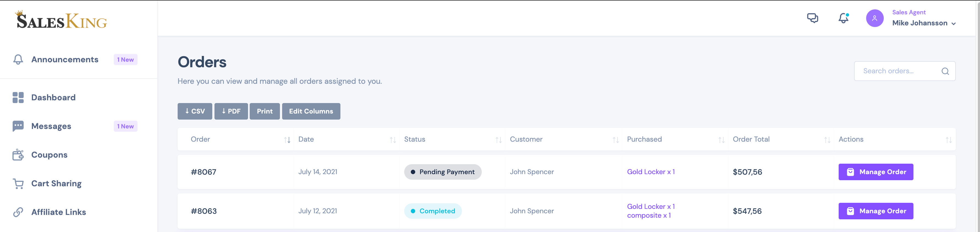Screen dimensions: 980x232
Task: Select the Cart Sharing cart icon
Action: coord(18,183)
